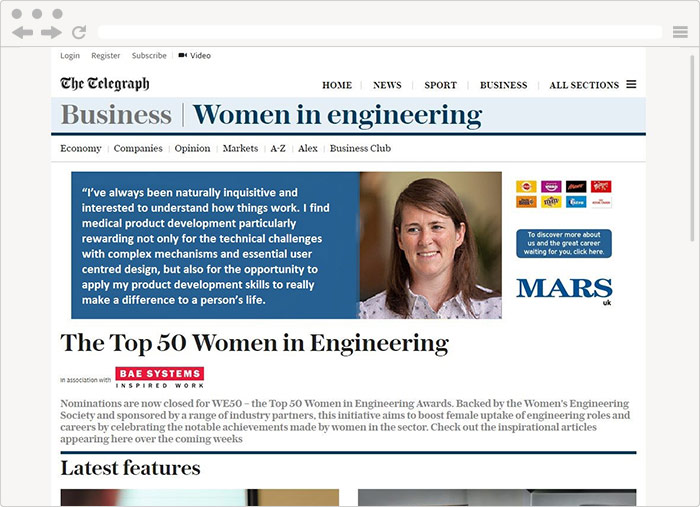This screenshot has height=507, width=700.
Task: Open the Subscribe link
Action: click(149, 55)
